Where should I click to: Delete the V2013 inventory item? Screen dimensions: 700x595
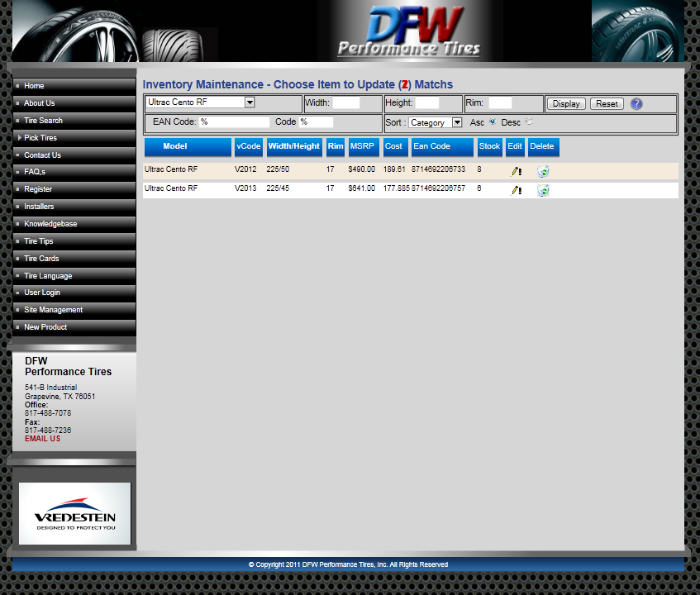[x=543, y=191]
